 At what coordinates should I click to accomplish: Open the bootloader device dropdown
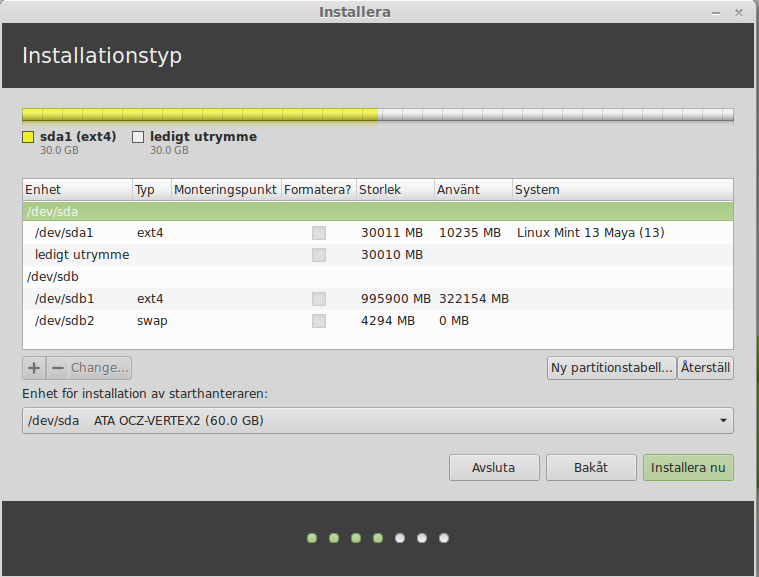378,421
